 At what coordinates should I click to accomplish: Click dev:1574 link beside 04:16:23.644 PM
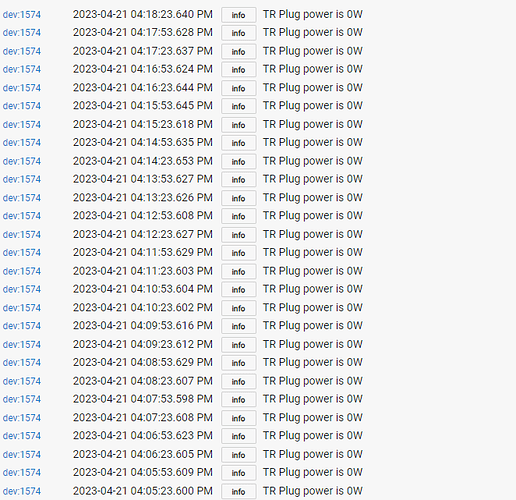coord(22,88)
